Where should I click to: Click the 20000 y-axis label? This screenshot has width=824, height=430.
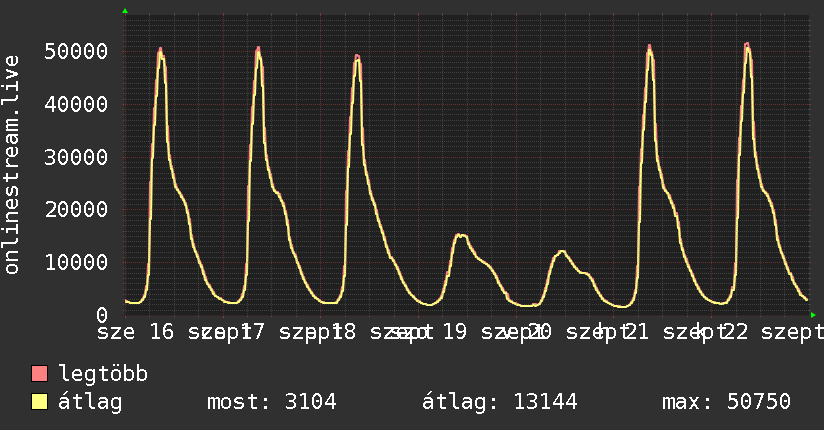pos(76,210)
